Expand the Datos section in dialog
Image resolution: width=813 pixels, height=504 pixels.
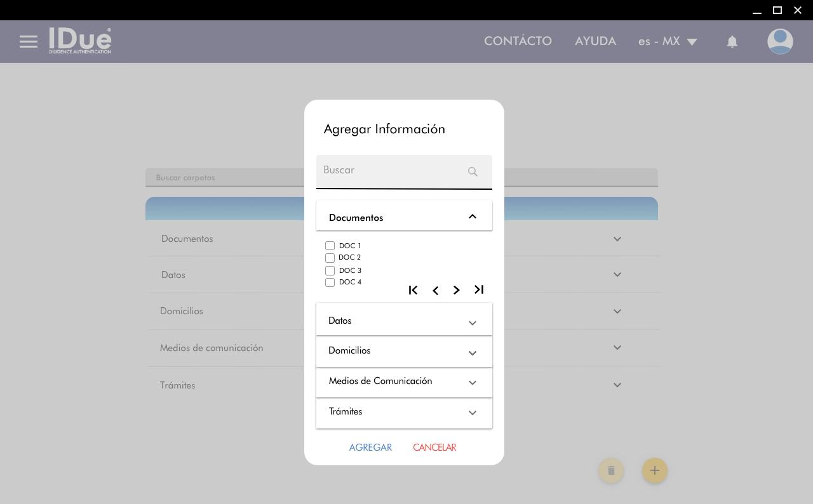tap(472, 322)
